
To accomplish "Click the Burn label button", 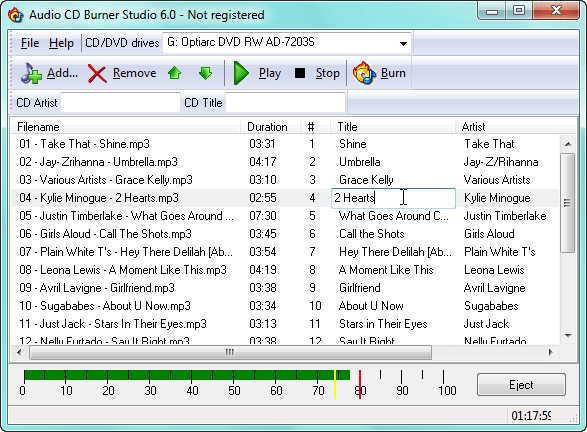I will pos(393,73).
